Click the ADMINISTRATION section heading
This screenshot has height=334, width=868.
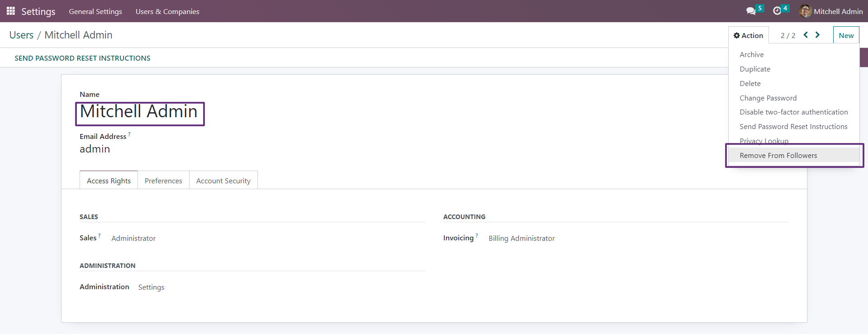click(x=108, y=266)
